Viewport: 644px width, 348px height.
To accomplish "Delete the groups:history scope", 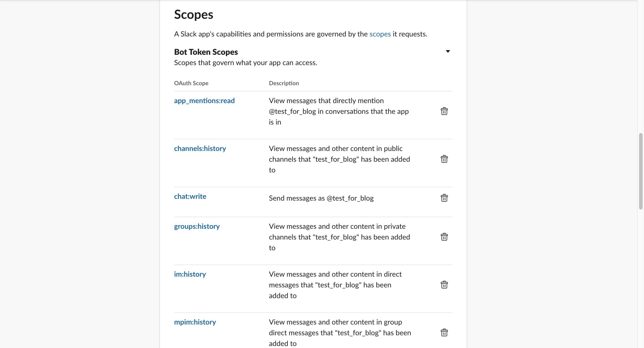I will 444,237.
